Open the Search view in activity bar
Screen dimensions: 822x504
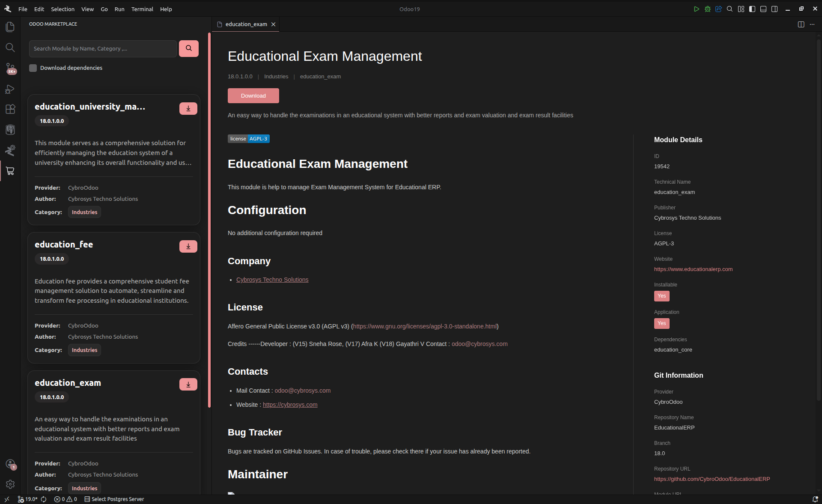pyautogui.click(x=10, y=48)
